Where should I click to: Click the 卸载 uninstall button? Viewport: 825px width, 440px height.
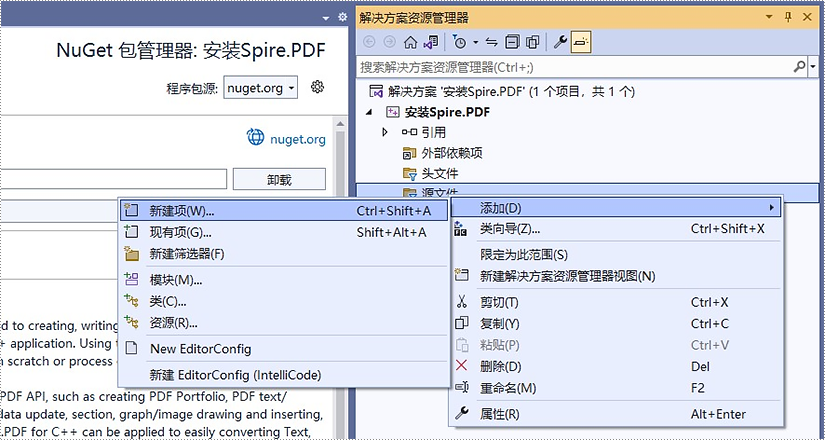pyautogui.click(x=279, y=179)
